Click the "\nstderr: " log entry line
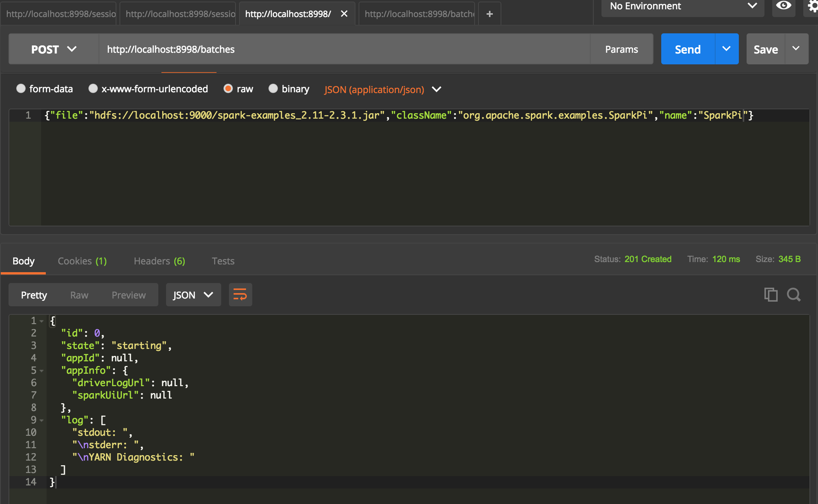The image size is (818, 504). coord(108,445)
